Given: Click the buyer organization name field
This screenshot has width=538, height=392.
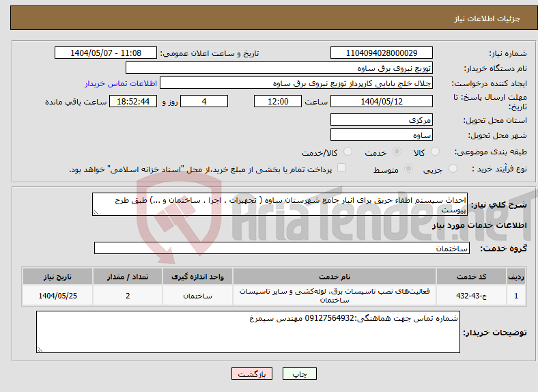Looking at the screenshot, I should pos(279,68).
